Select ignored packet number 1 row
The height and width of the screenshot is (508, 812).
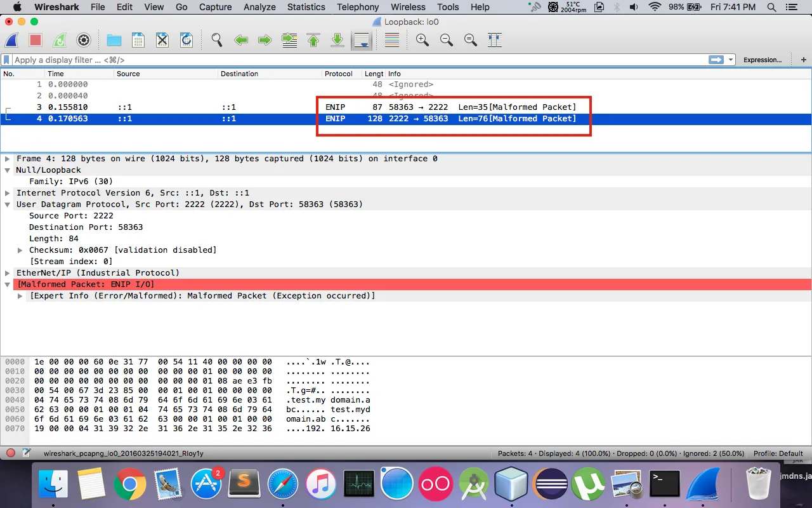pyautogui.click(x=406, y=84)
